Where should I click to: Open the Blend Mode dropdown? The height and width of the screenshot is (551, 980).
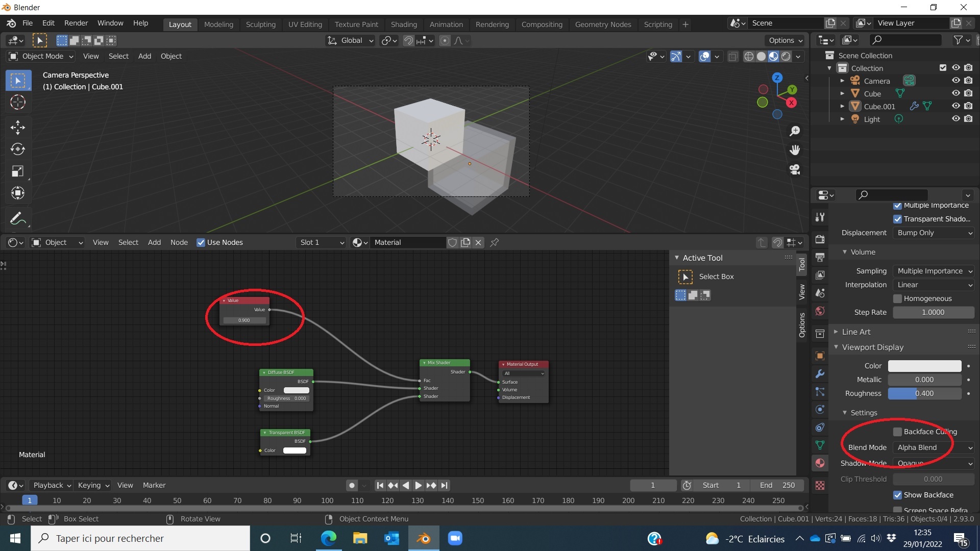click(x=934, y=448)
